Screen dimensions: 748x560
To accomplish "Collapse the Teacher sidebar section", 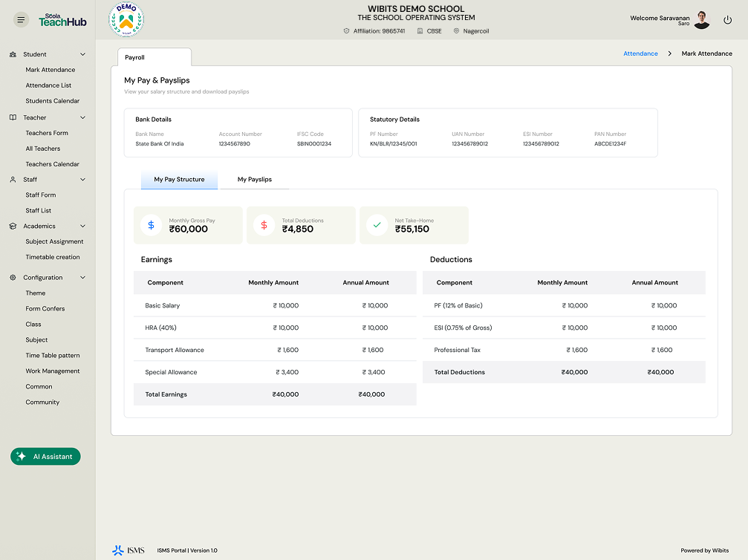I will pyautogui.click(x=82, y=117).
